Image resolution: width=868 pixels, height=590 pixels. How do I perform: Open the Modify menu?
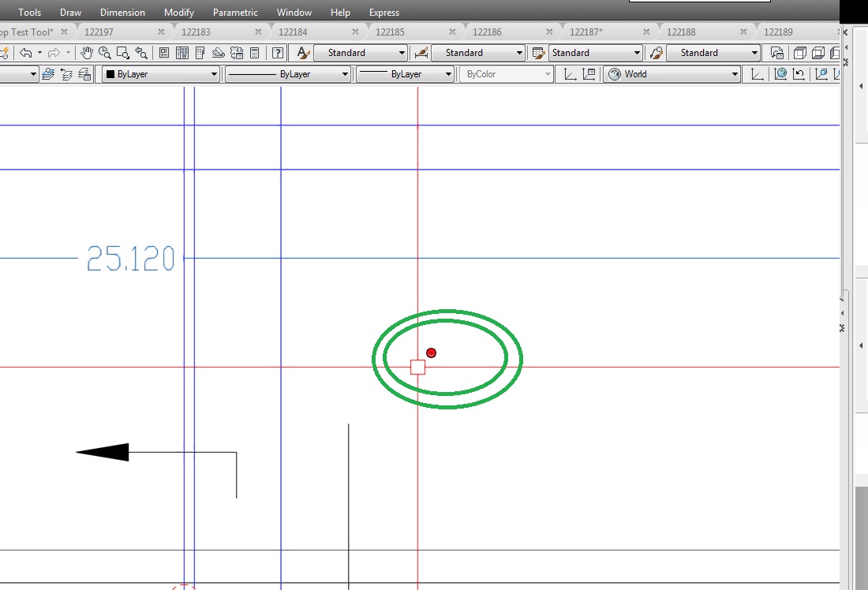179,12
